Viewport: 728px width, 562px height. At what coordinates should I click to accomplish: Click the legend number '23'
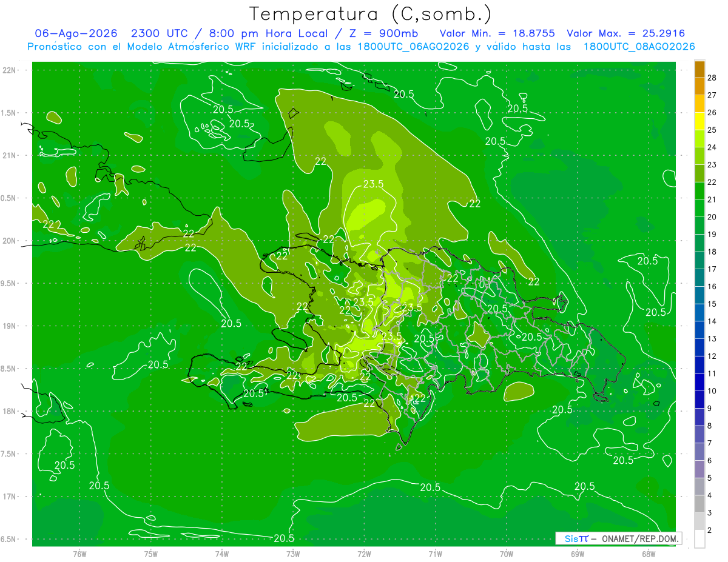(x=712, y=165)
